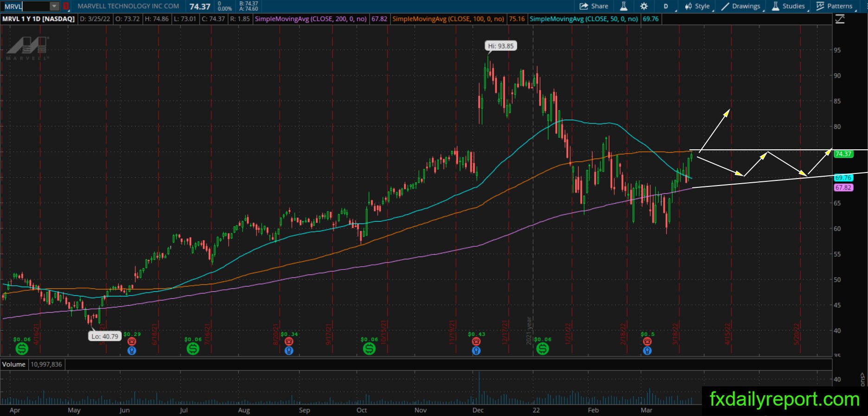Screen dimensions: 868x416
Task: Click the Dec label on the time axis
Action: click(x=478, y=410)
